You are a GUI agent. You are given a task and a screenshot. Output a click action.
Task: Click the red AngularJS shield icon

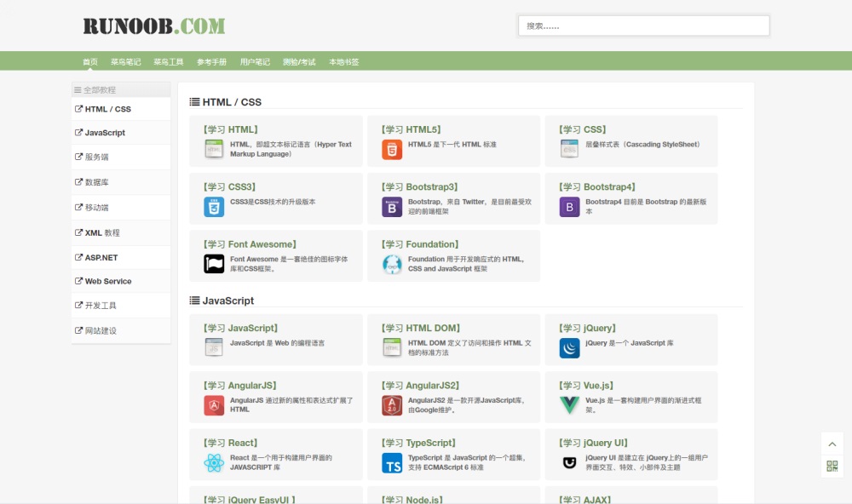click(x=214, y=406)
